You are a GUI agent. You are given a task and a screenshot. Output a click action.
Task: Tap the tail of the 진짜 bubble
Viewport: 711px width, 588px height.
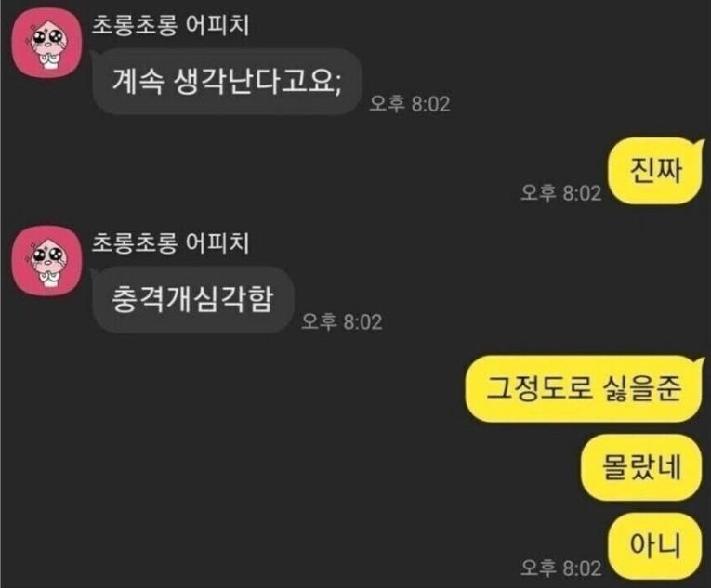pos(700,146)
